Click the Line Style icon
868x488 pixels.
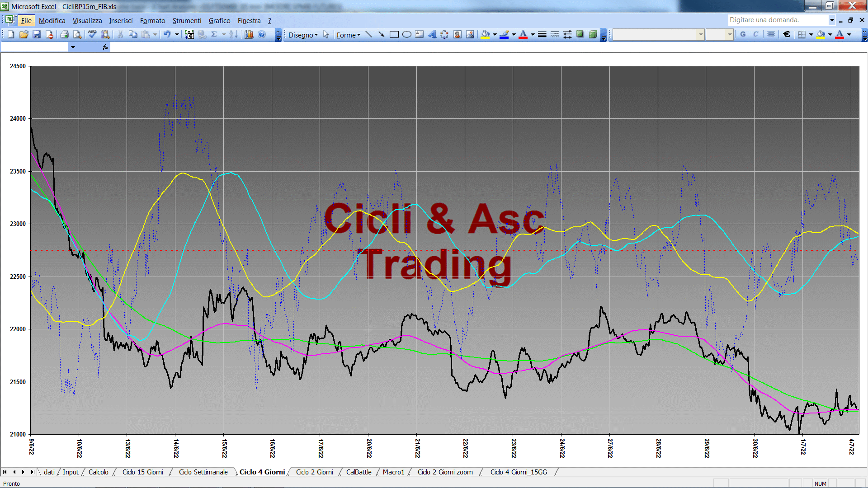[x=542, y=34]
